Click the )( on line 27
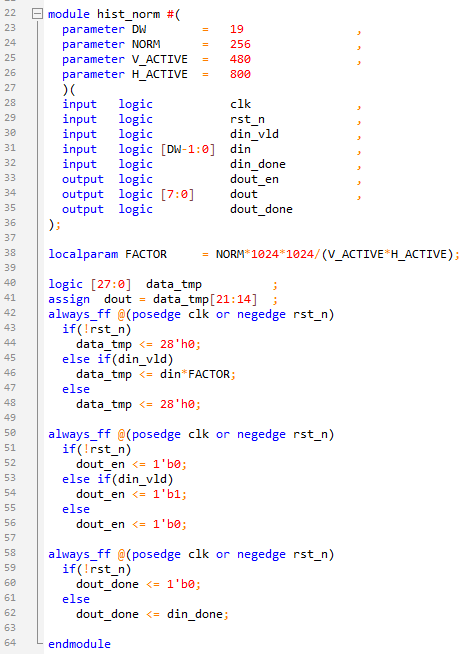This screenshot has height=654, width=469. [x=69, y=90]
